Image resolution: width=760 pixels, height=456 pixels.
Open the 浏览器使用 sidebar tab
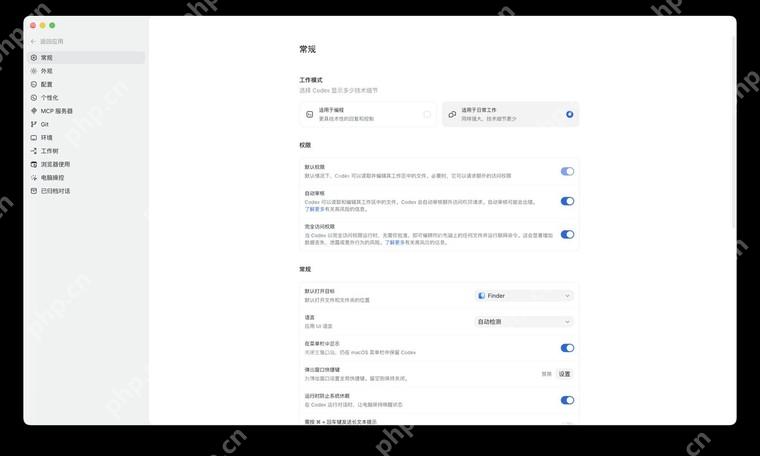pyautogui.click(x=86, y=164)
